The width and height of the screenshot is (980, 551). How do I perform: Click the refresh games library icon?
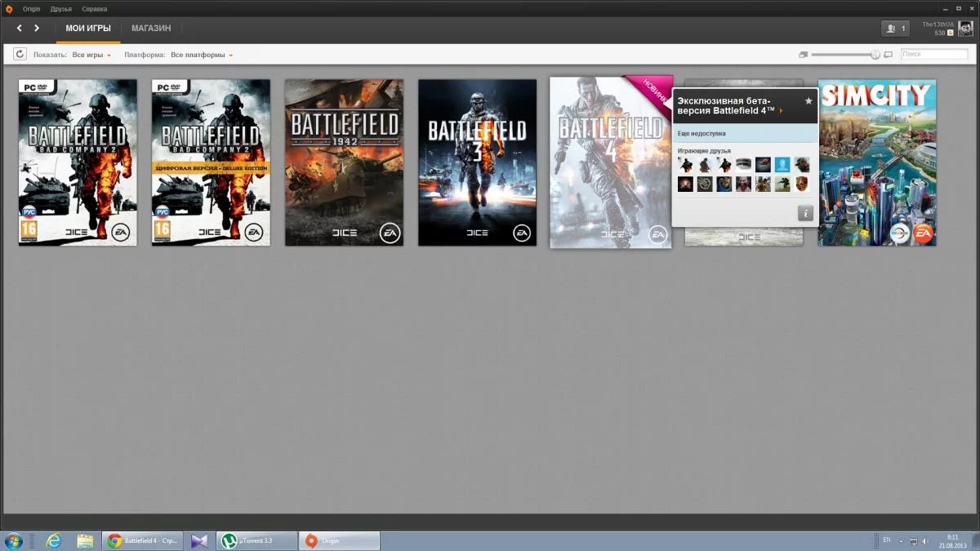tap(20, 55)
